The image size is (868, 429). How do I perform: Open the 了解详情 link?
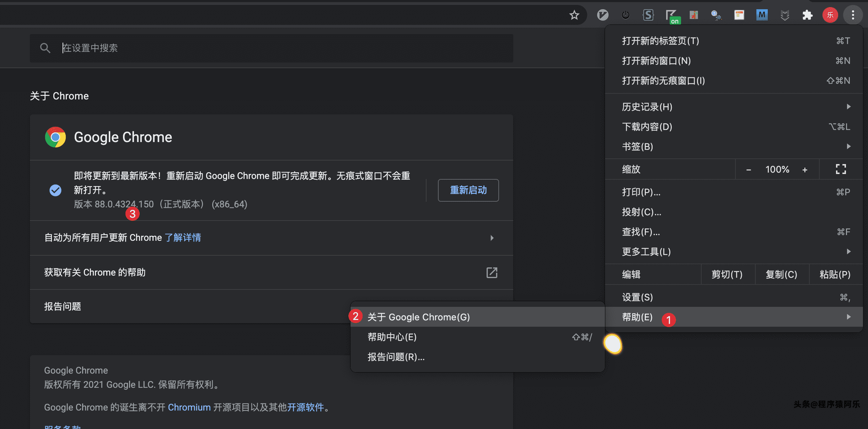click(x=183, y=238)
